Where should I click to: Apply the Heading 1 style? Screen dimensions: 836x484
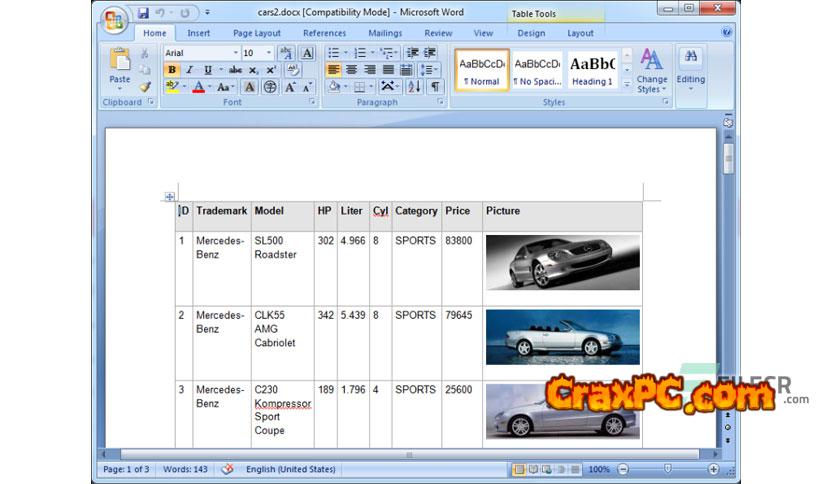[592, 70]
